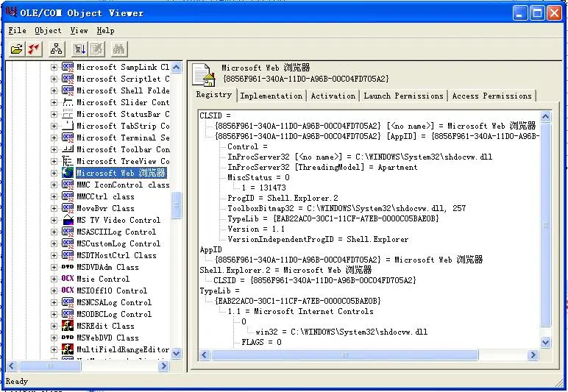The width and height of the screenshot is (568, 392).
Task: Click the binoculars find toolbar icon
Action: pos(118,49)
